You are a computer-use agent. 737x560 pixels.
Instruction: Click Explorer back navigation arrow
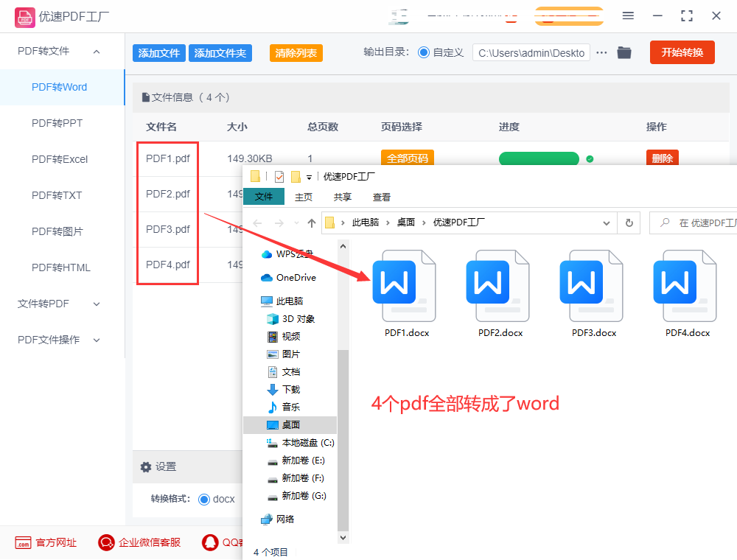coord(257,223)
